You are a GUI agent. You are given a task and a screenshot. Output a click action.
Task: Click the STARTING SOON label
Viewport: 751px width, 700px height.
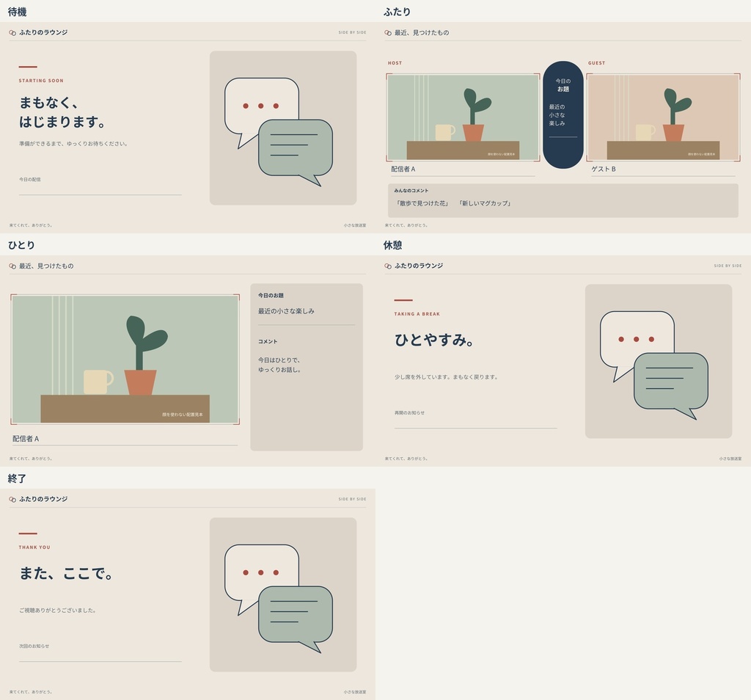[x=41, y=81]
